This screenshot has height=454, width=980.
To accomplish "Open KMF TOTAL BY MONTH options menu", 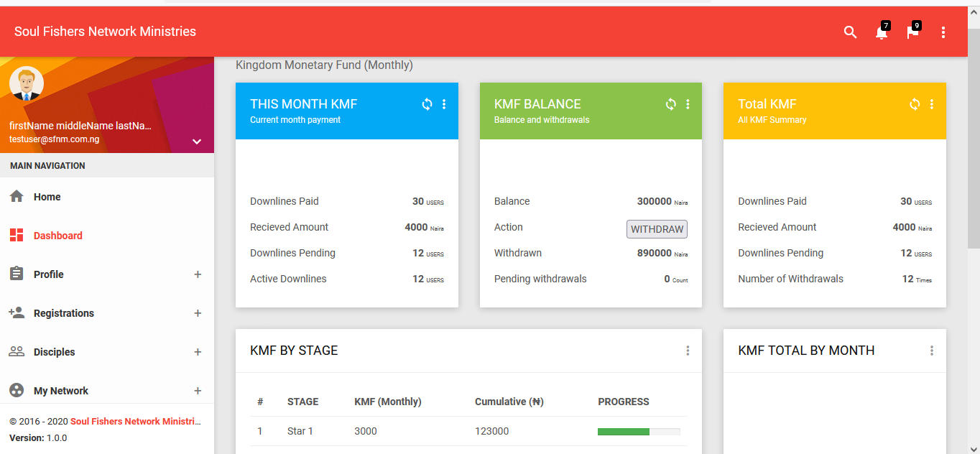I will pyautogui.click(x=932, y=351).
